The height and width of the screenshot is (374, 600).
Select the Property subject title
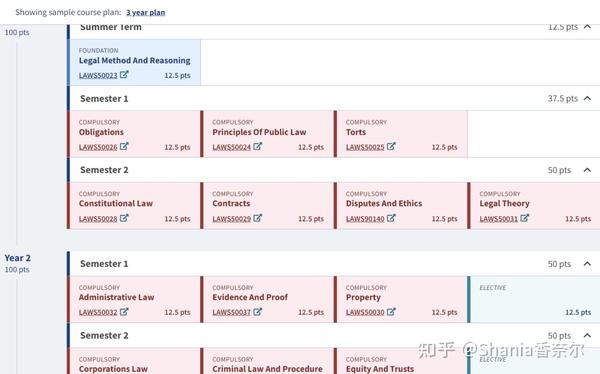coord(363,297)
